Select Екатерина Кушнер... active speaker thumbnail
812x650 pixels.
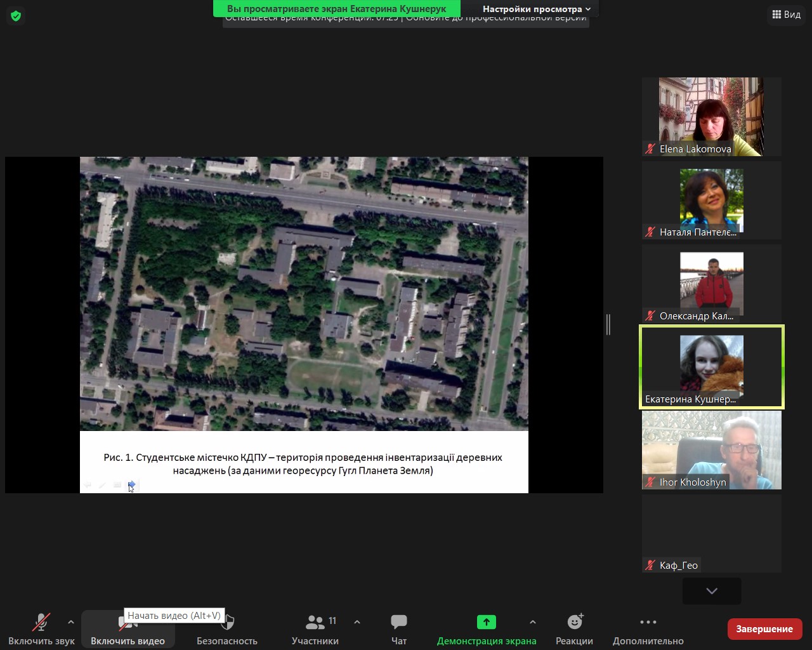(712, 367)
